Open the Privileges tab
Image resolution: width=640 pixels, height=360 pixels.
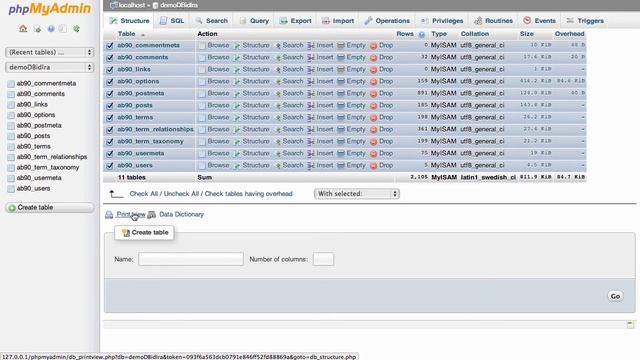coord(442,21)
